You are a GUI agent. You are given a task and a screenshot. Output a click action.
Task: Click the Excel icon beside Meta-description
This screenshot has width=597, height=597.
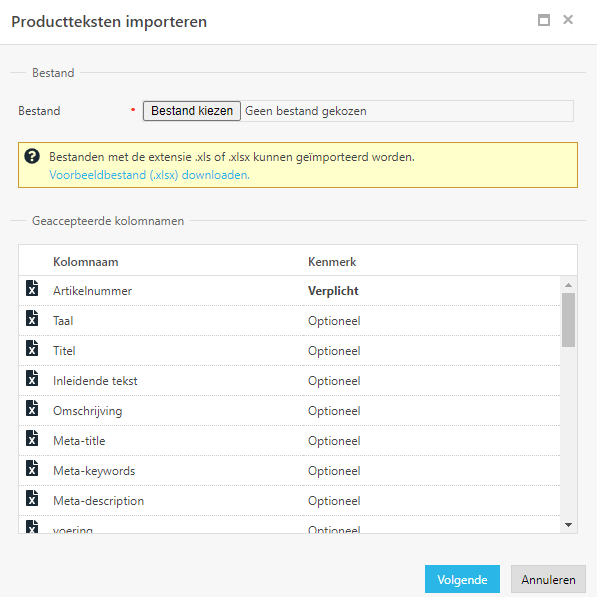coord(32,498)
